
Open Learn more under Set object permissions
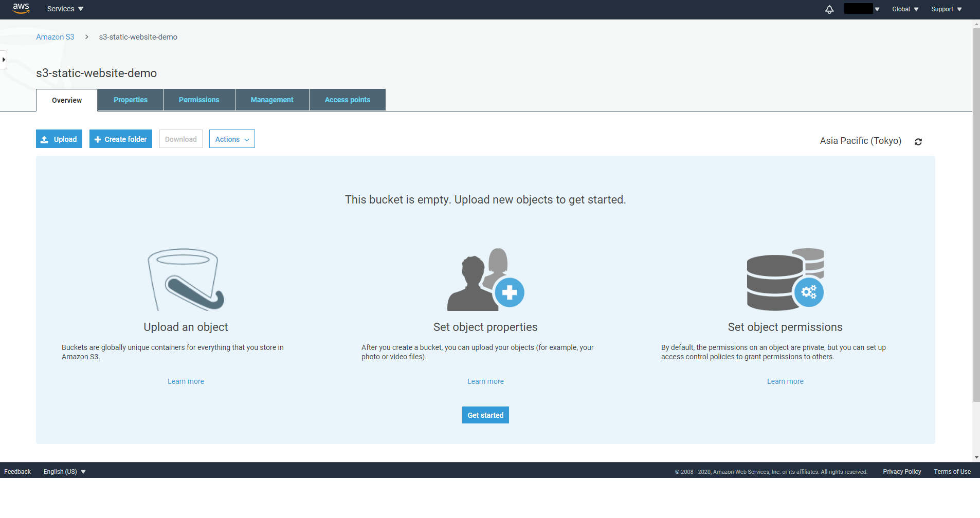[x=785, y=381]
